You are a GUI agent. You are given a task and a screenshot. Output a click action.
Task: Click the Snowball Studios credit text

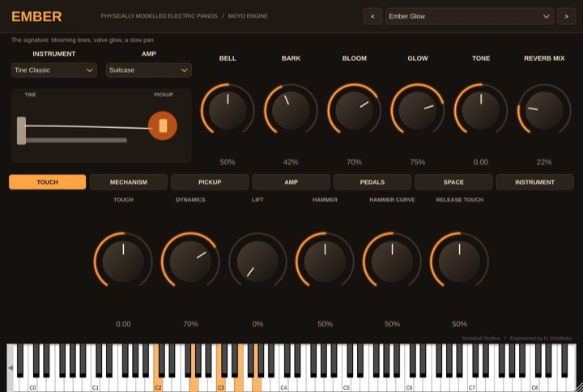tap(481, 338)
